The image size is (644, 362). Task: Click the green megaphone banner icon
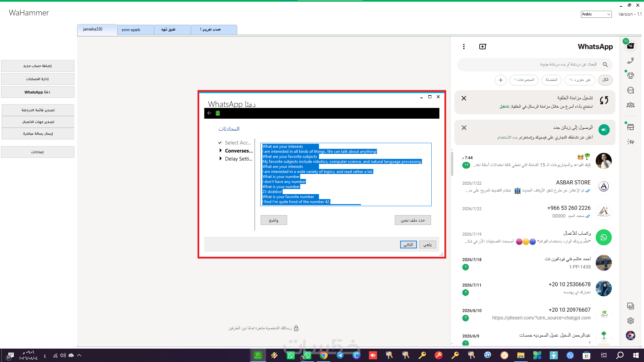(x=604, y=130)
